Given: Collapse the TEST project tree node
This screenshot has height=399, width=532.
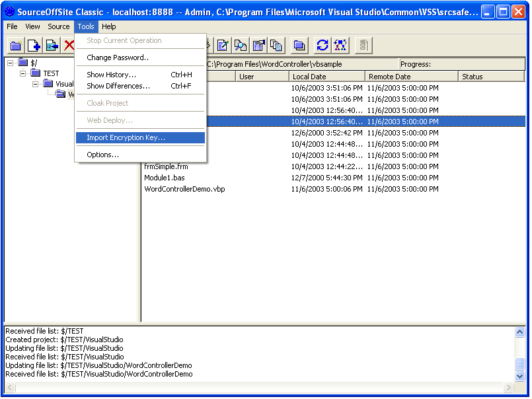Looking at the screenshot, I should click(21, 73).
